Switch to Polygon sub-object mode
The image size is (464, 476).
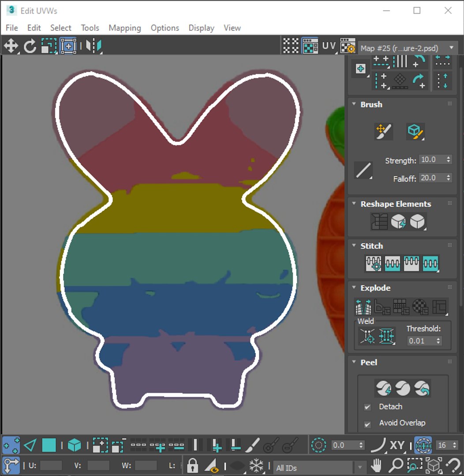pyautogui.click(x=49, y=445)
